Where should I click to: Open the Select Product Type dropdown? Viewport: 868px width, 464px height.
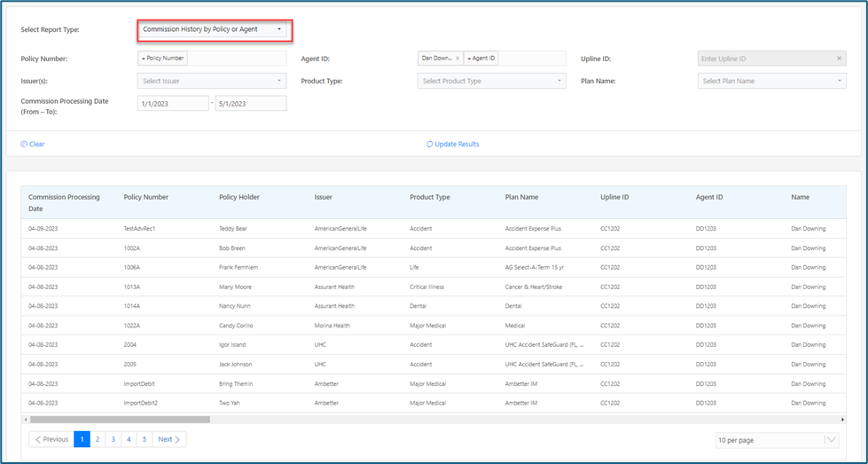coord(491,81)
